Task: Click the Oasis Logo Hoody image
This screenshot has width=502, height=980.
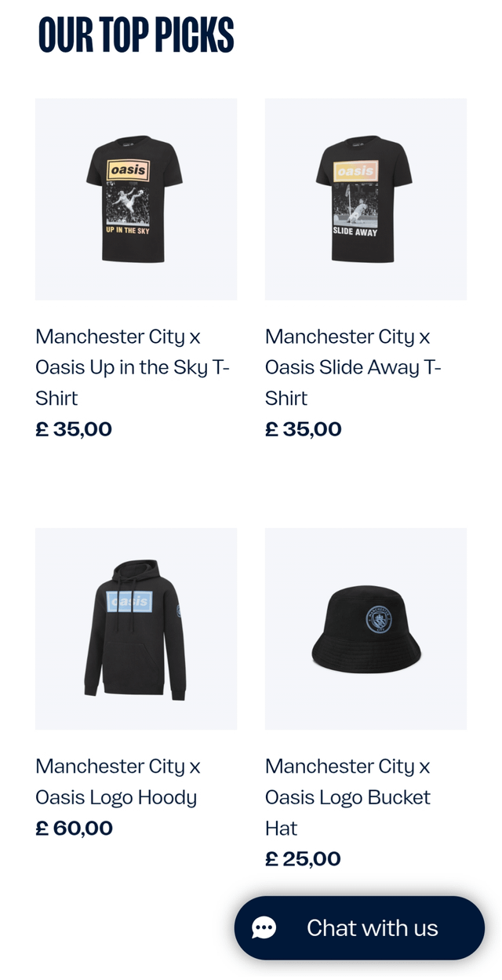Action: click(x=135, y=628)
